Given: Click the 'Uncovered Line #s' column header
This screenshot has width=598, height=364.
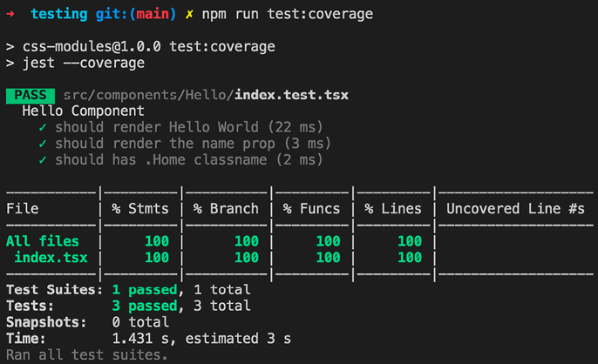Looking at the screenshot, I should click(x=515, y=209).
